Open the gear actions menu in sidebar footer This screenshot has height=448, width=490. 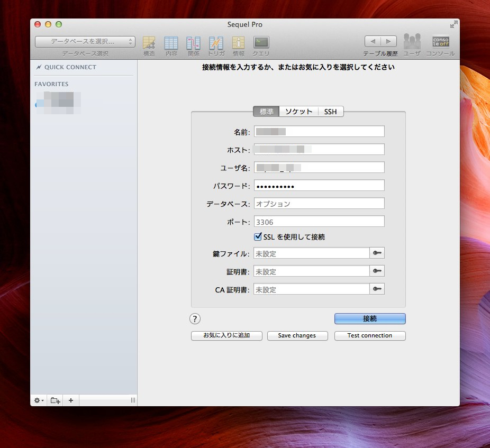coord(39,400)
